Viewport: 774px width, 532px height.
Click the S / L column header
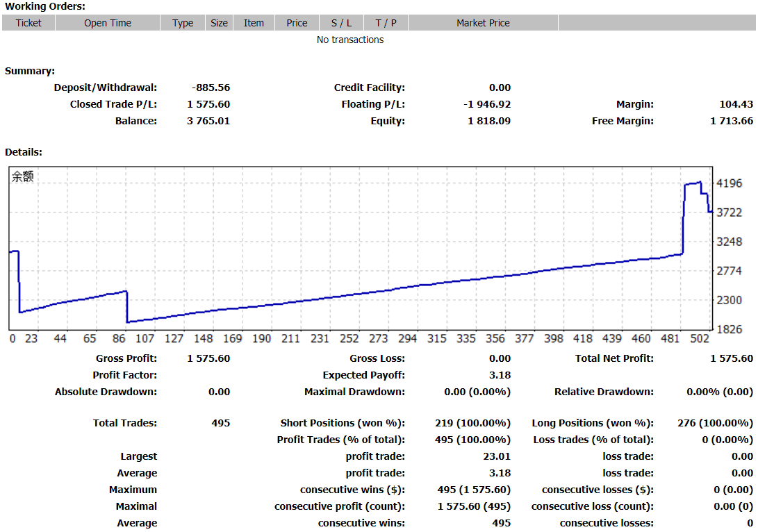[x=342, y=23]
